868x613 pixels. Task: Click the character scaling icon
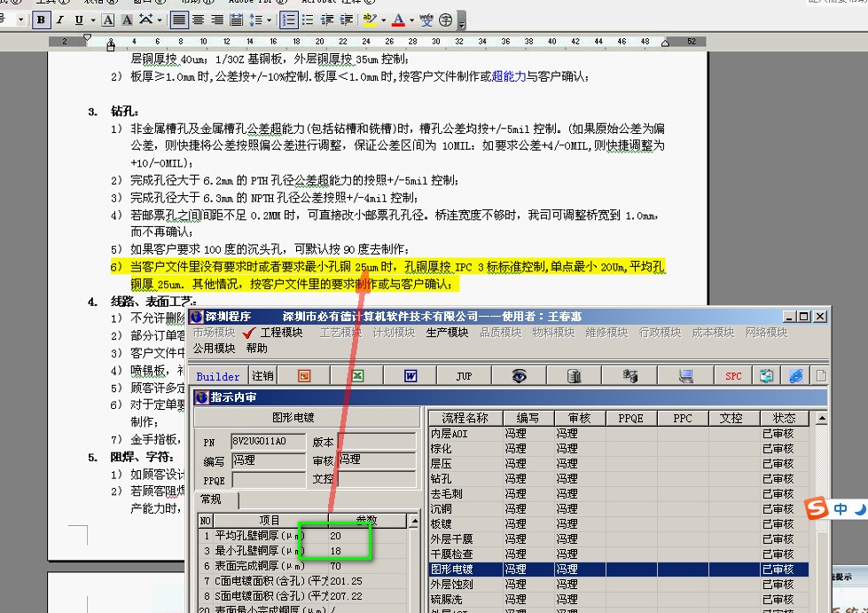tap(145, 20)
